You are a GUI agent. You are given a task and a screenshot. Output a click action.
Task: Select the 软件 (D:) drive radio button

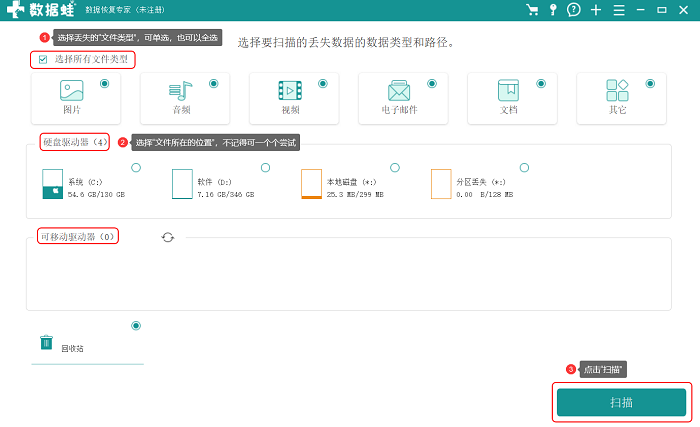pyautogui.click(x=266, y=167)
